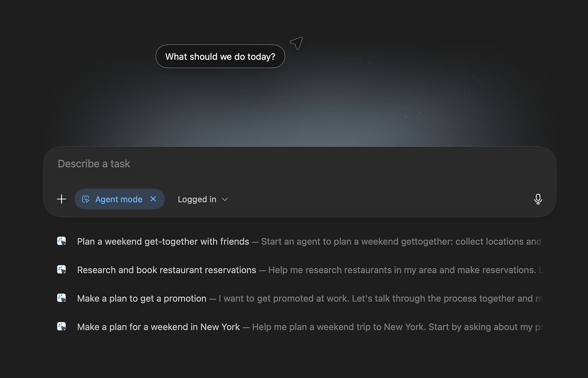Remove Agent mode by clicking its X
Screen dimensions: 588x378
point(153,199)
